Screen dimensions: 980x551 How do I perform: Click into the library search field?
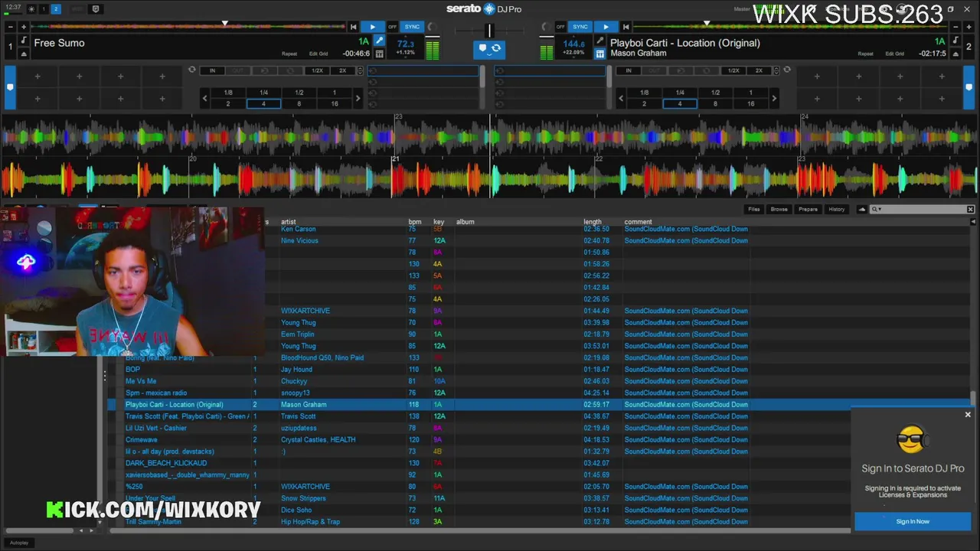[x=923, y=209]
